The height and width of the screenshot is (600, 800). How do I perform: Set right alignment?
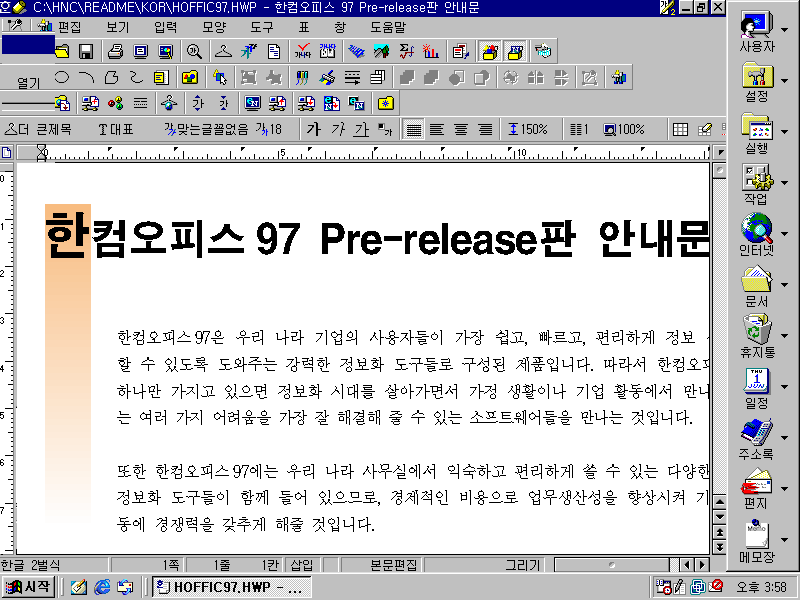(x=486, y=130)
